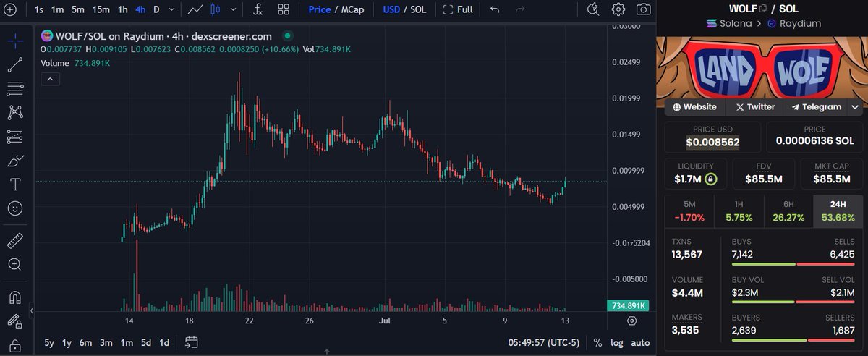Set date range to 5d
This screenshot has width=868, height=356.
coord(146,342)
